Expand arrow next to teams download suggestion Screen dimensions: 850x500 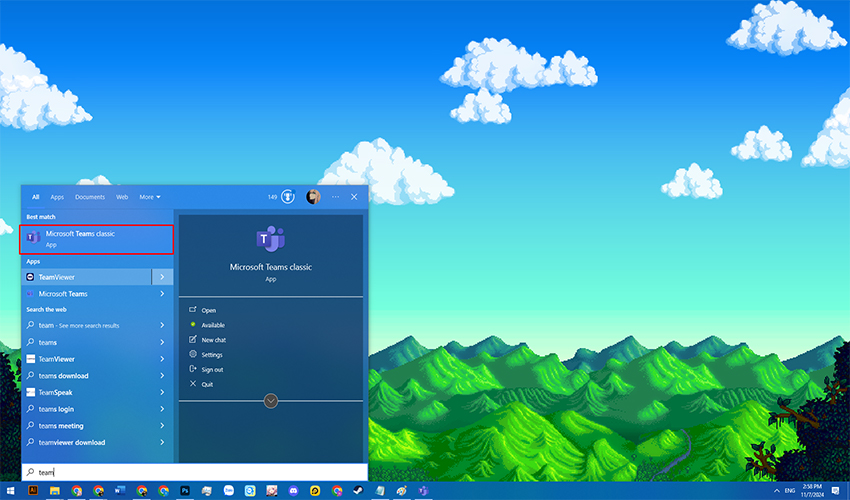point(162,376)
